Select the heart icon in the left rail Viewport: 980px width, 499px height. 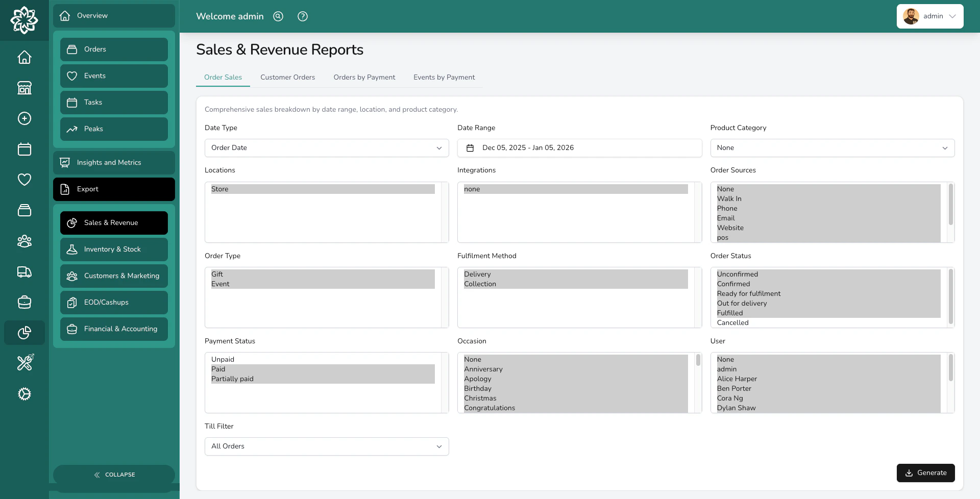[24, 180]
